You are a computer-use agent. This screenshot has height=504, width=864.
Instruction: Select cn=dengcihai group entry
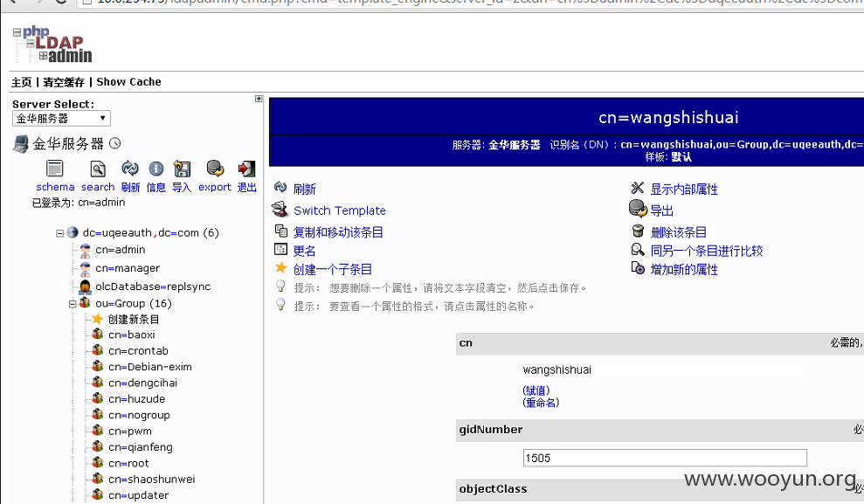coord(142,383)
